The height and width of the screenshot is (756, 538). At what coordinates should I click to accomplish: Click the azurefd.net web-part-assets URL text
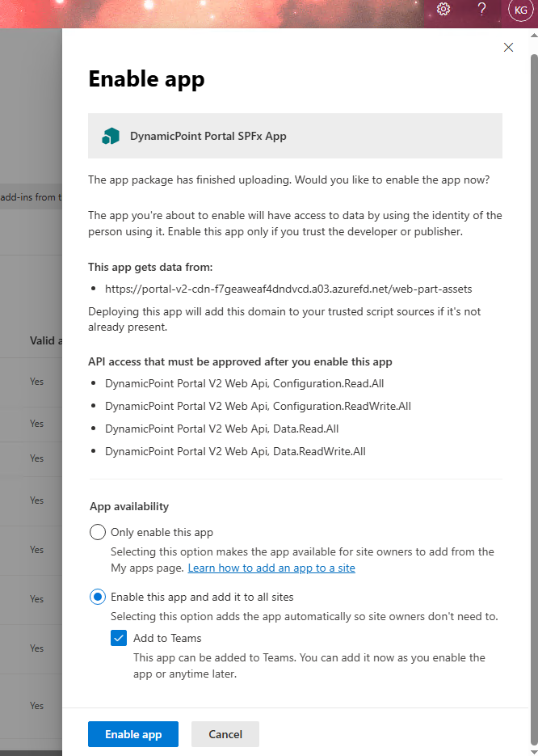[288, 288]
